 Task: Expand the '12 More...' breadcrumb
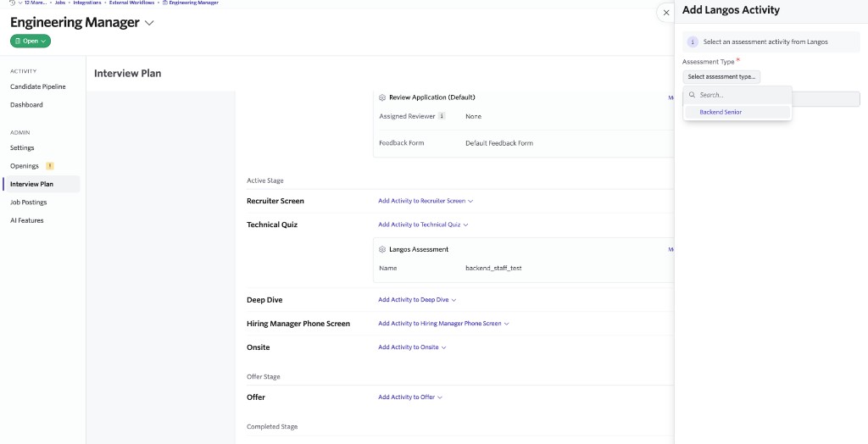tap(34, 3)
